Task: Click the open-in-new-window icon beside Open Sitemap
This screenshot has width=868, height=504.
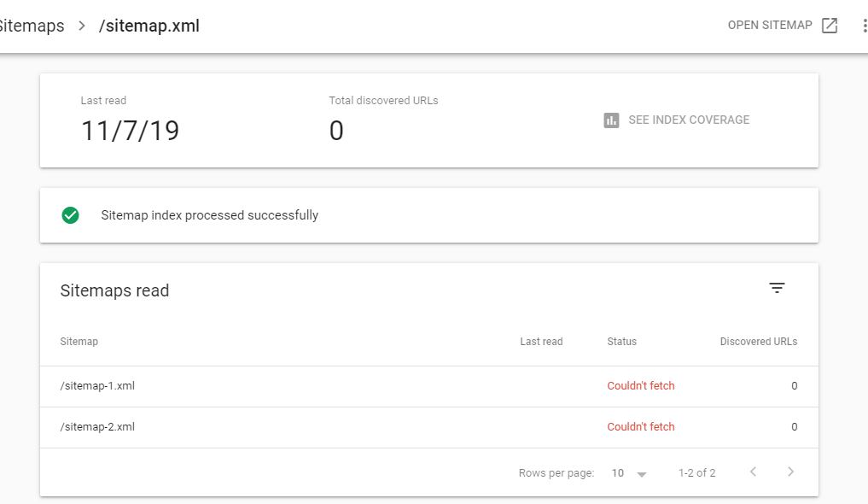Action: tap(830, 26)
